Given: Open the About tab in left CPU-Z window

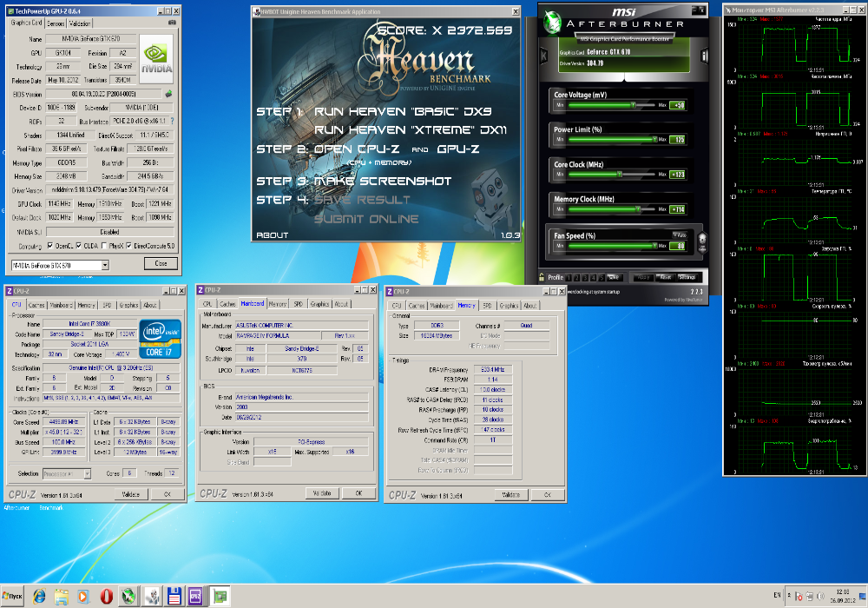Looking at the screenshot, I should tap(150, 305).
